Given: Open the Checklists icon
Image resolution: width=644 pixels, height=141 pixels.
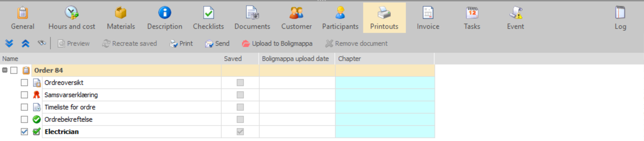Looking at the screenshot, I should 208,13.
